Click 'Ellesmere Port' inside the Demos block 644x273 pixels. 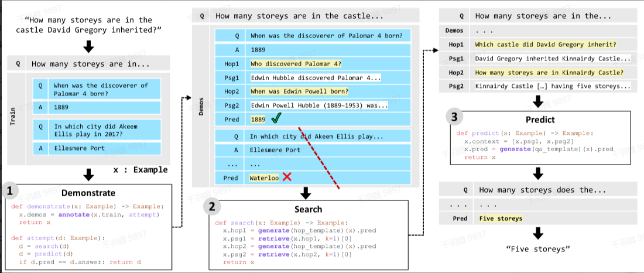click(x=275, y=150)
